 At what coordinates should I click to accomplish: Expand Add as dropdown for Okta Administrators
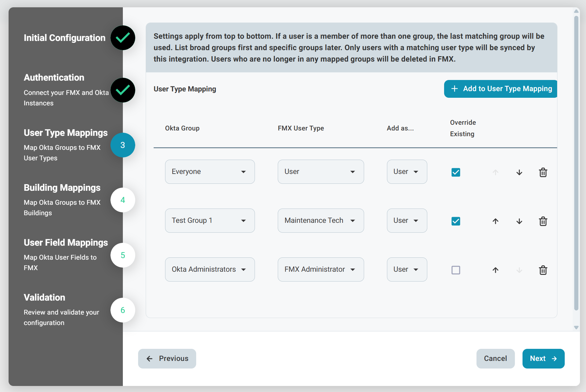click(407, 269)
